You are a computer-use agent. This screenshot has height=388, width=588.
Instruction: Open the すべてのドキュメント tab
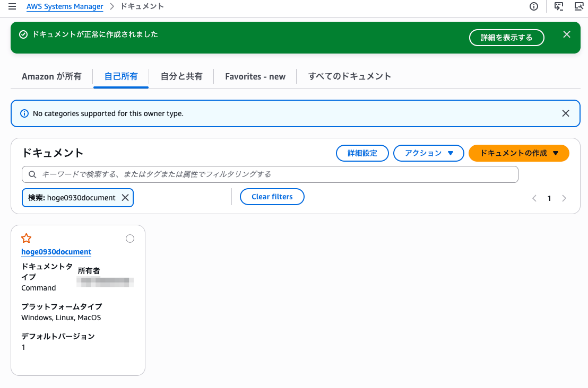tap(350, 76)
